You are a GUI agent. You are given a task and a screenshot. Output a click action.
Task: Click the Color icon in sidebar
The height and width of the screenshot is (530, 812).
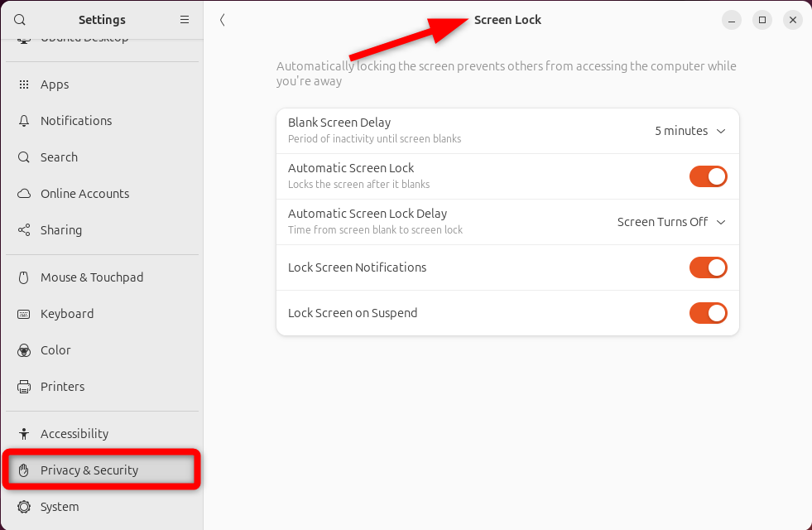(24, 350)
